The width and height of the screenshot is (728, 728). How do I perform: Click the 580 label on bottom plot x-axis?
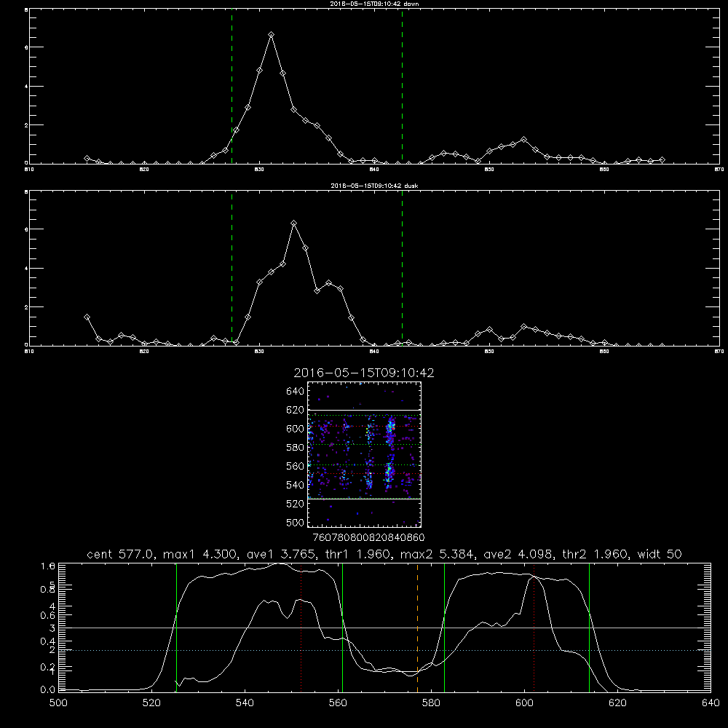tap(431, 703)
